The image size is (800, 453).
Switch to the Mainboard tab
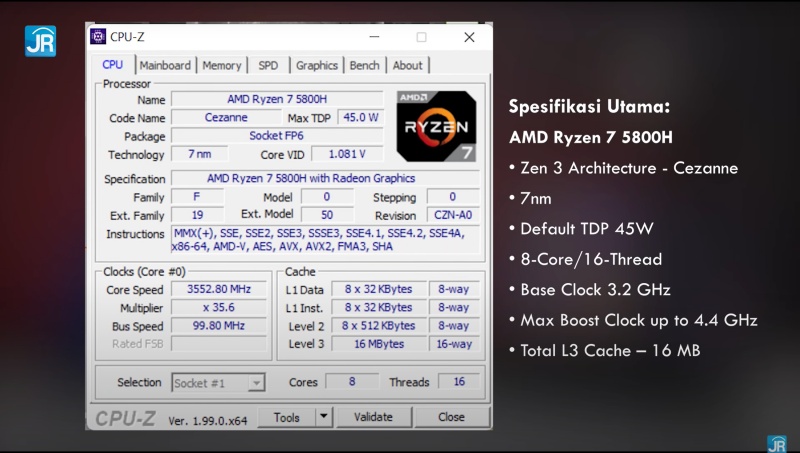[165, 65]
